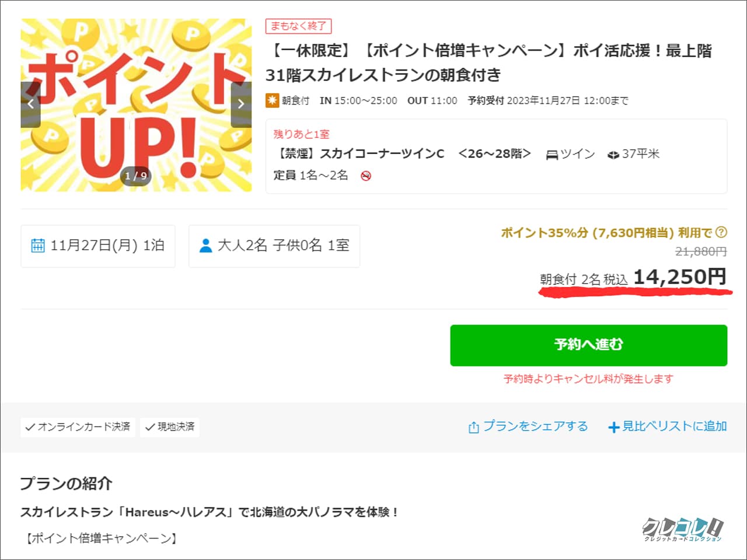Toggle the plus to add to 見比べリスト
Screen dimensions: 747x560
click(614, 427)
